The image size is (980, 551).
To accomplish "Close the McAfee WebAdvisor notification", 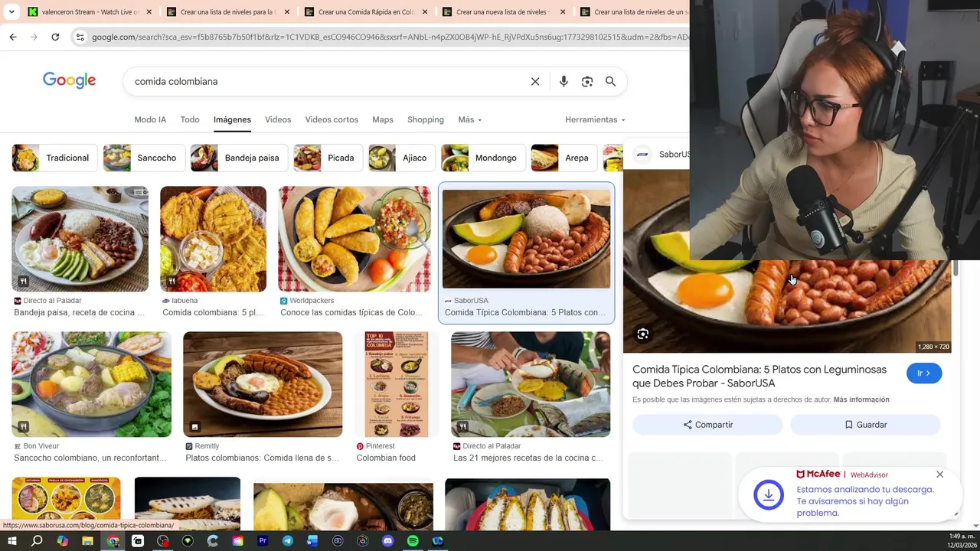I will click(939, 474).
